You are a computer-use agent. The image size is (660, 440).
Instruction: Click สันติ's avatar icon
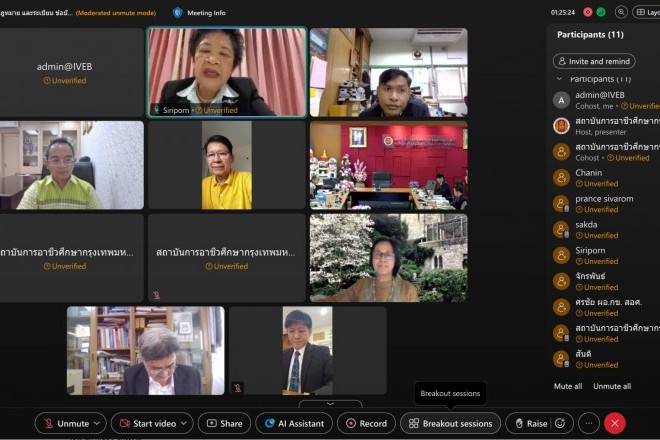click(561, 359)
